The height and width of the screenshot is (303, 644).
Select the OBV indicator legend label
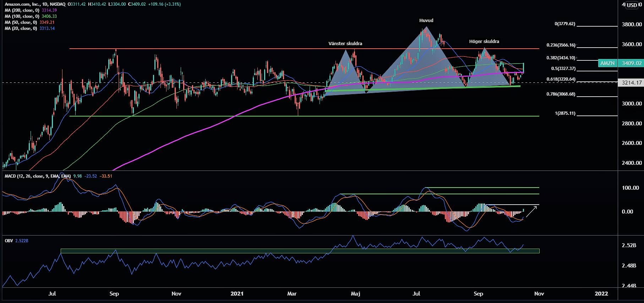click(9, 241)
